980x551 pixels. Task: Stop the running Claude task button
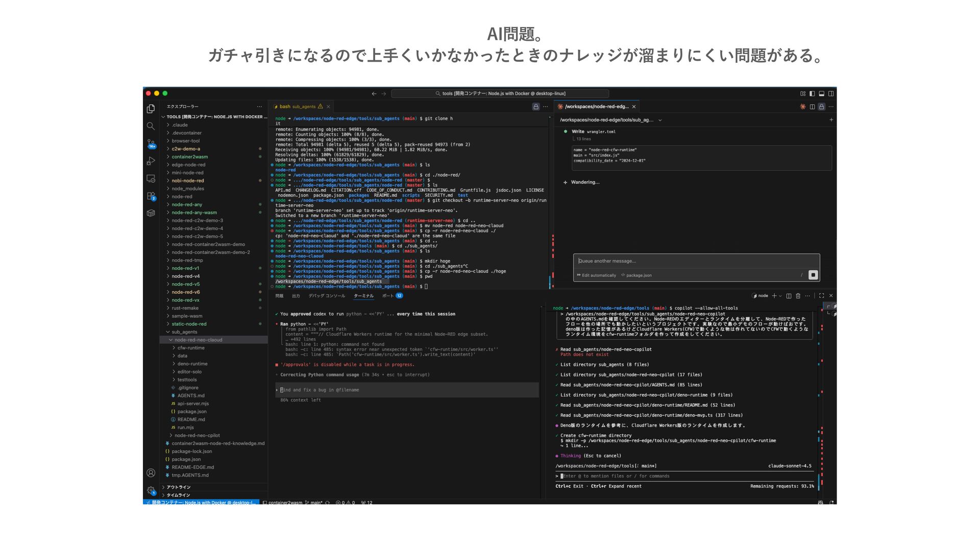[x=813, y=275]
